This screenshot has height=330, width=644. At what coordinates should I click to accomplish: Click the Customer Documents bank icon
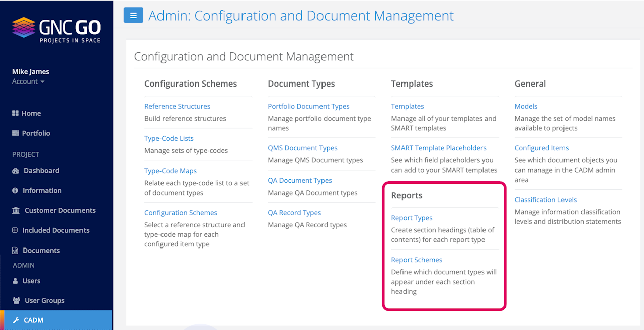[16, 210]
